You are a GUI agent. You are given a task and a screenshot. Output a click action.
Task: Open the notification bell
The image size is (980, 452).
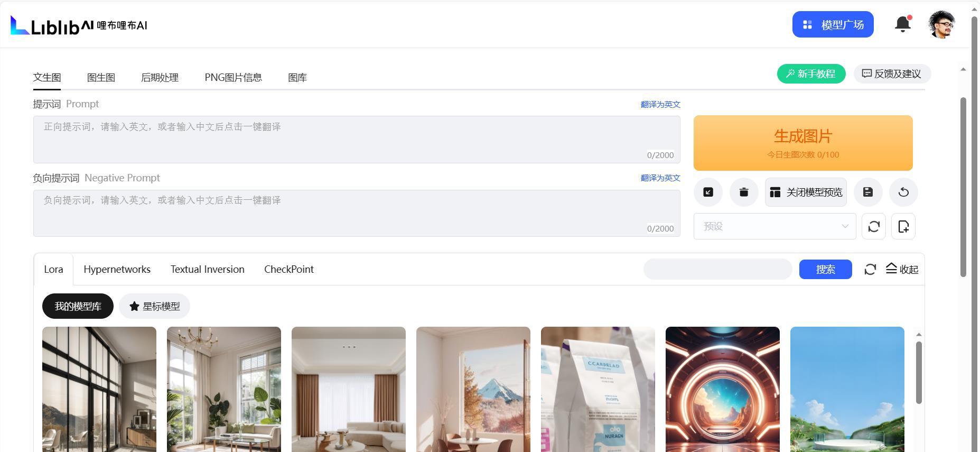click(x=903, y=24)
